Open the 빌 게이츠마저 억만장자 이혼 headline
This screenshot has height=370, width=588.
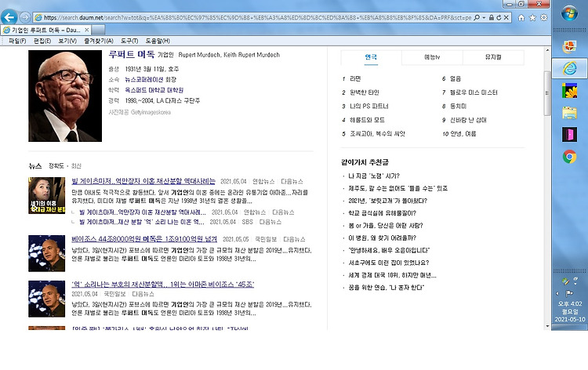pyautogui.click(x=143, y=181)
